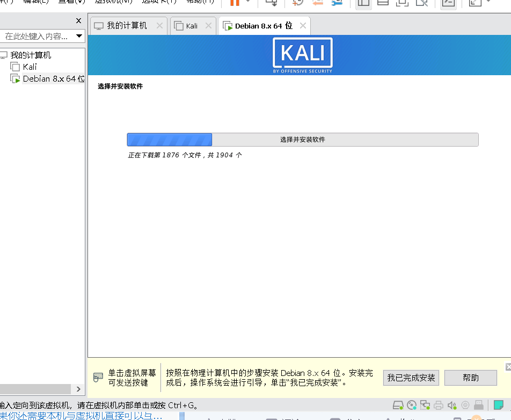Screen dimensions: 511x420
Task: Select Debian 8.x 64 位 tree entry
Action: pos(54,78)
